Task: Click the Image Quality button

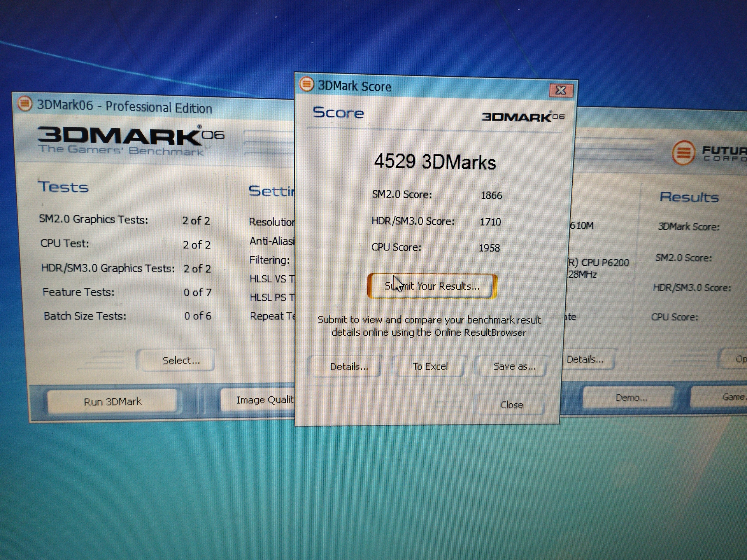Action: tap(258, 400)
